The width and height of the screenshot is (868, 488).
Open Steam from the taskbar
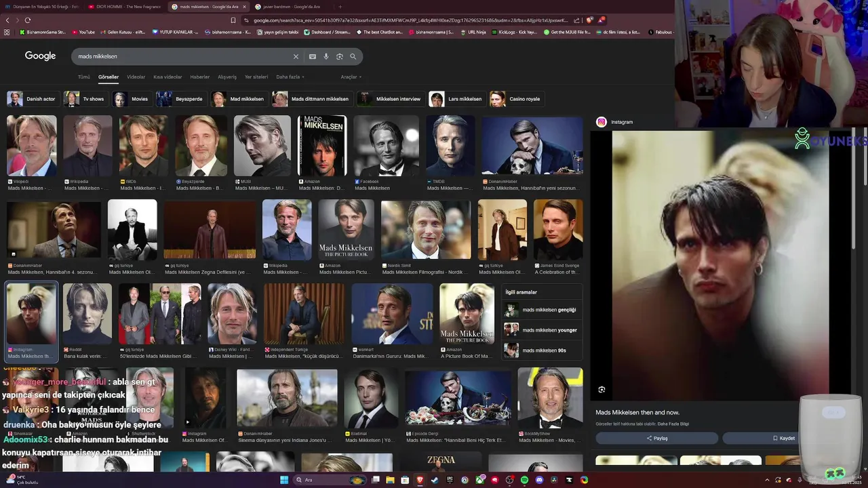coord(435,480)
